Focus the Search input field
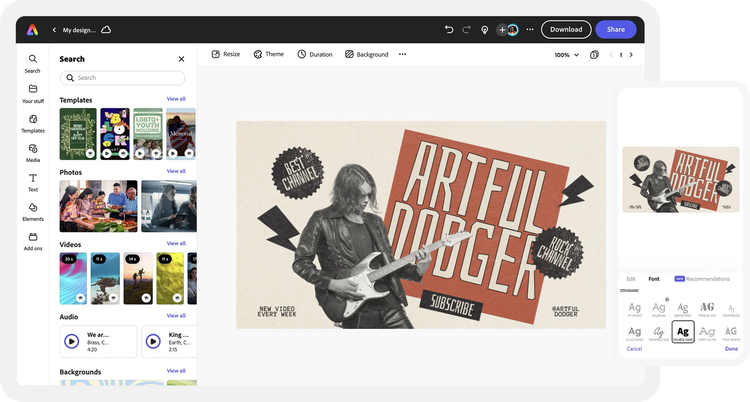 point(122,78)
